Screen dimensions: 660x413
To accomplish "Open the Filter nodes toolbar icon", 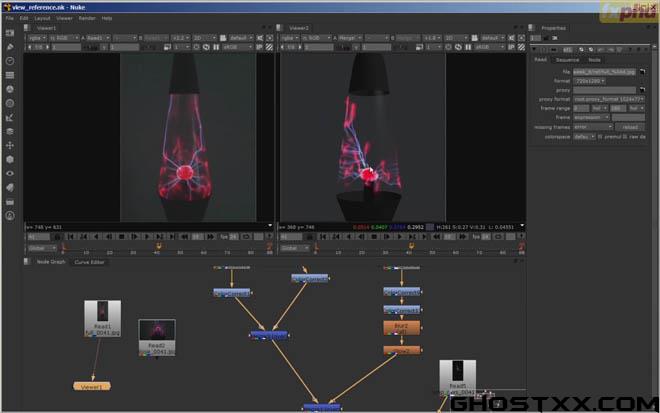I will click(x=10, y=103).
